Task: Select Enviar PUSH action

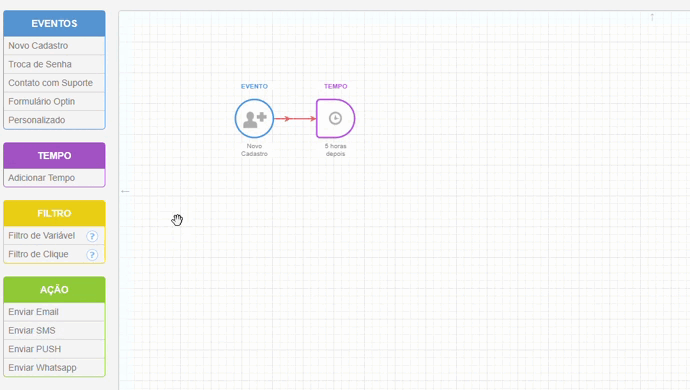Action: (x=54, y=349)
